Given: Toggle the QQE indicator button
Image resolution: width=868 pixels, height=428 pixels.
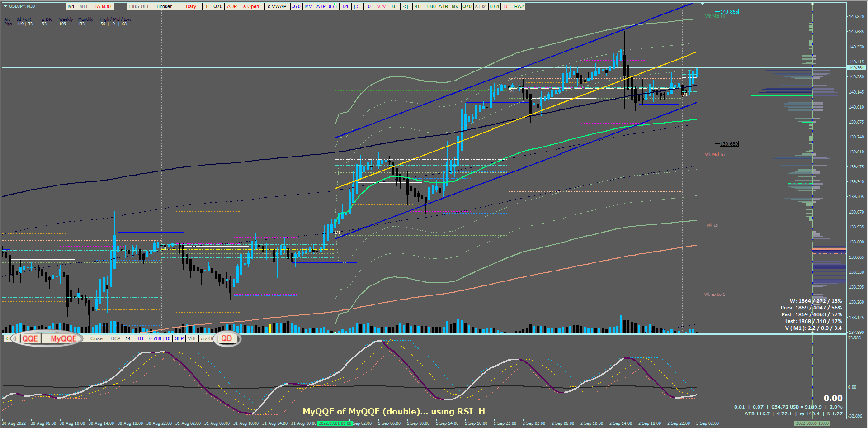Looking at the screenshot, I should [x=30, y=338].
